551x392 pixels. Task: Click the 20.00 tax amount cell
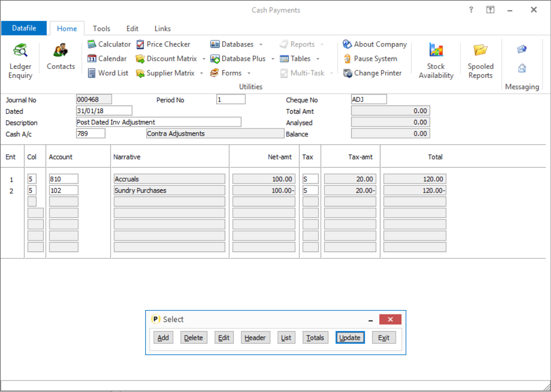pos(350,179)
